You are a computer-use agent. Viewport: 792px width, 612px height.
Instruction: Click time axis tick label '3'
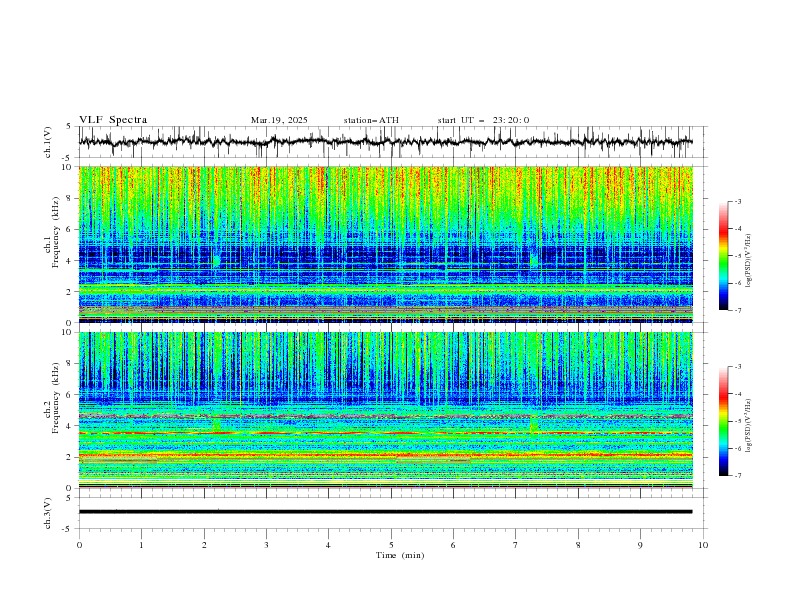(x=266, y=545)
